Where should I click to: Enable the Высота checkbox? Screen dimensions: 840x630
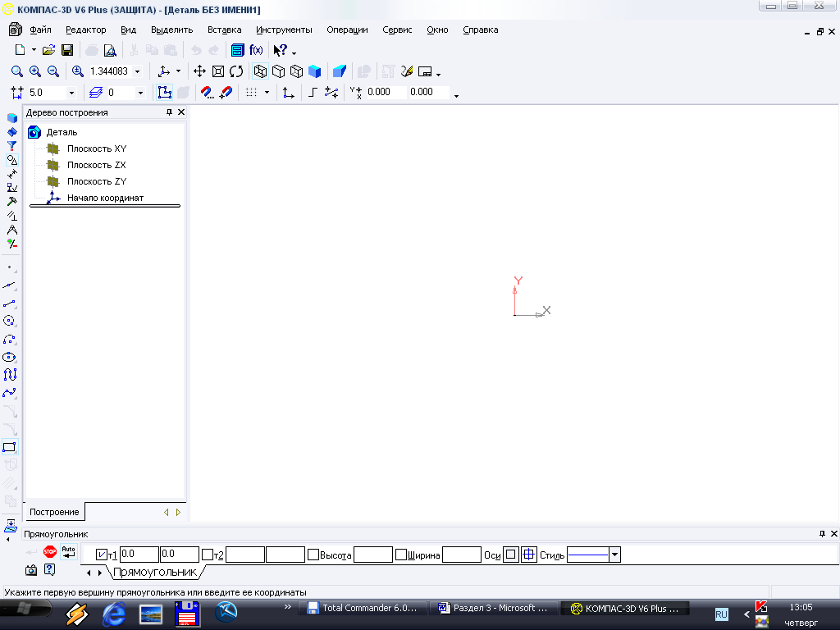coord(313,555)
